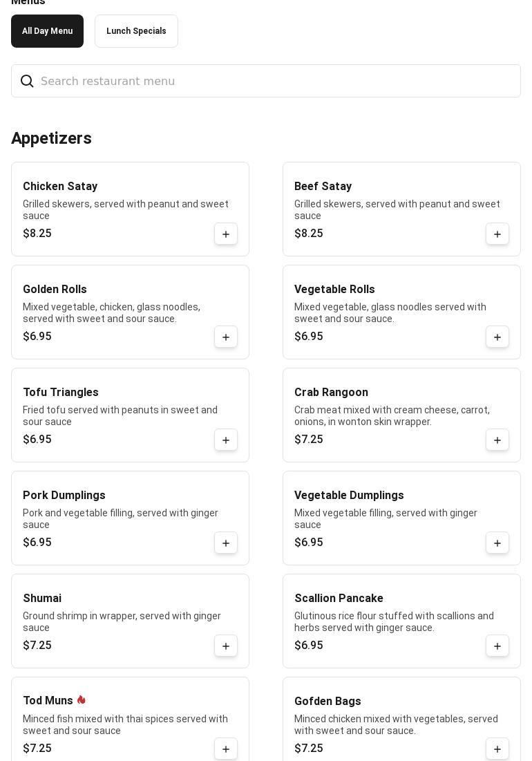Open the Lunch Specials tab

coord(136,31)
